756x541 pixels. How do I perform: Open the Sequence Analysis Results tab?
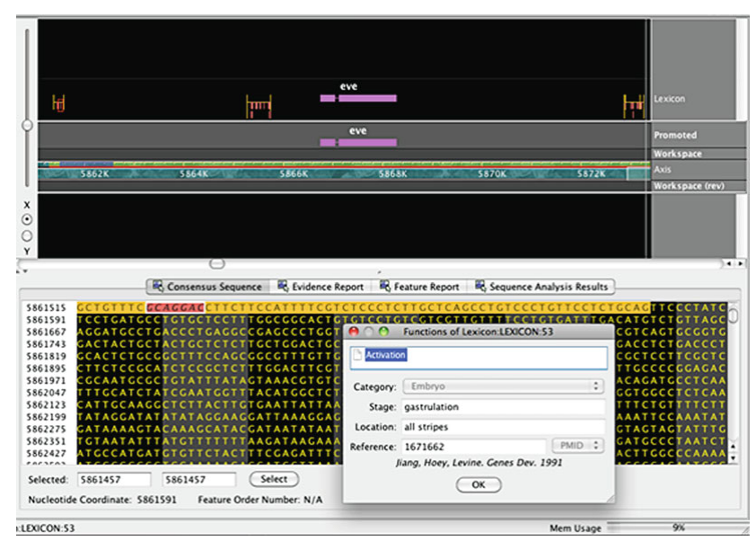(541, 287)
